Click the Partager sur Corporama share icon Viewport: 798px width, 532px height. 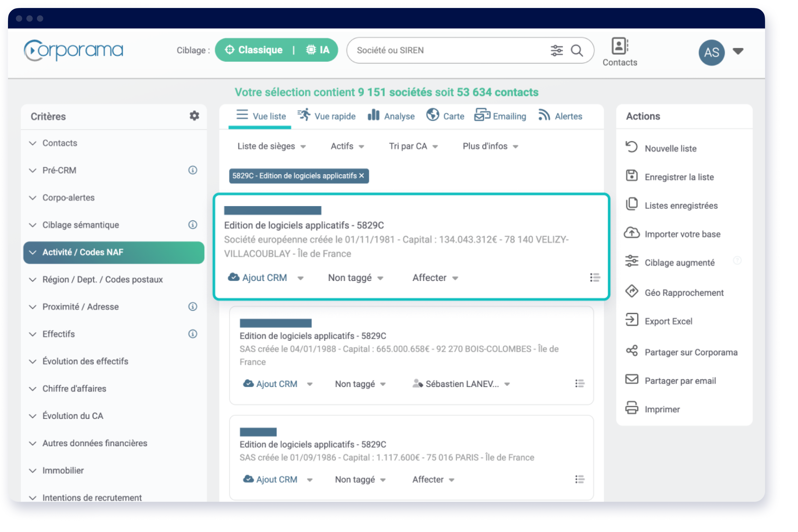(x=631, y=351)
